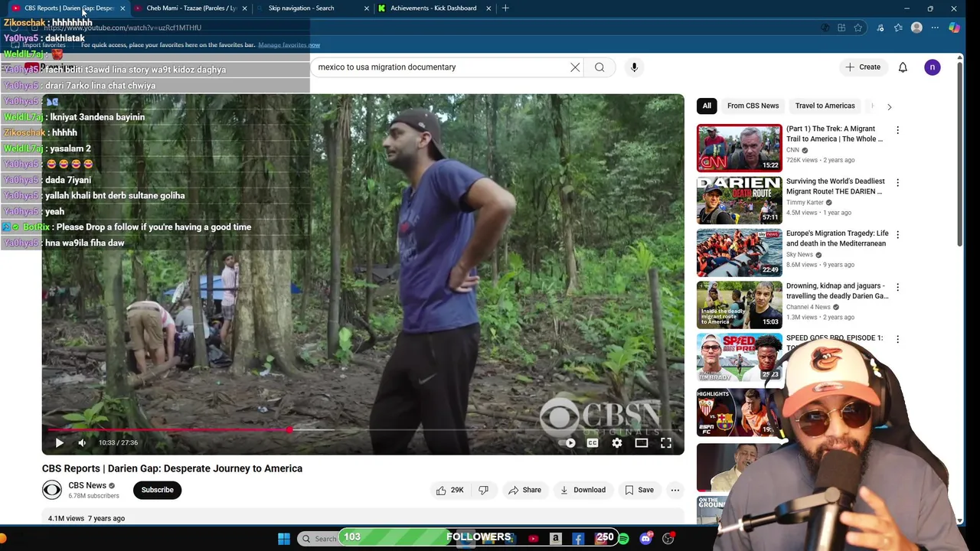Open Drowning, kidnap and jaguars video title
Image resolution: width=980 pixels, height=551 pixels.
(x=837, y=291)
